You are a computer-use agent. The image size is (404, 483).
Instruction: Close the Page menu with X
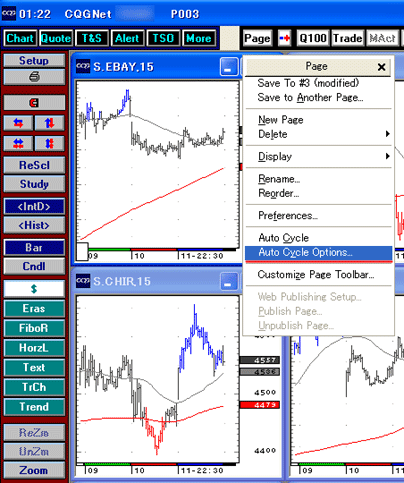(x=382, y=67)
